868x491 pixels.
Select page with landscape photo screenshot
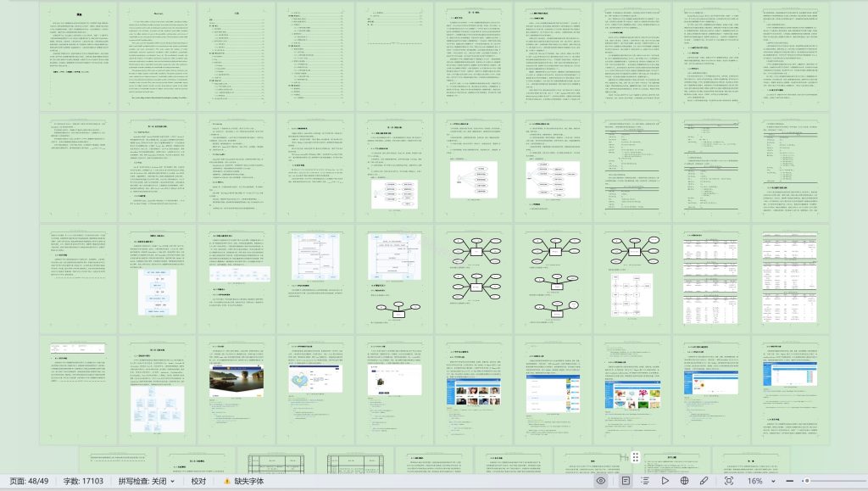point(236,390)
